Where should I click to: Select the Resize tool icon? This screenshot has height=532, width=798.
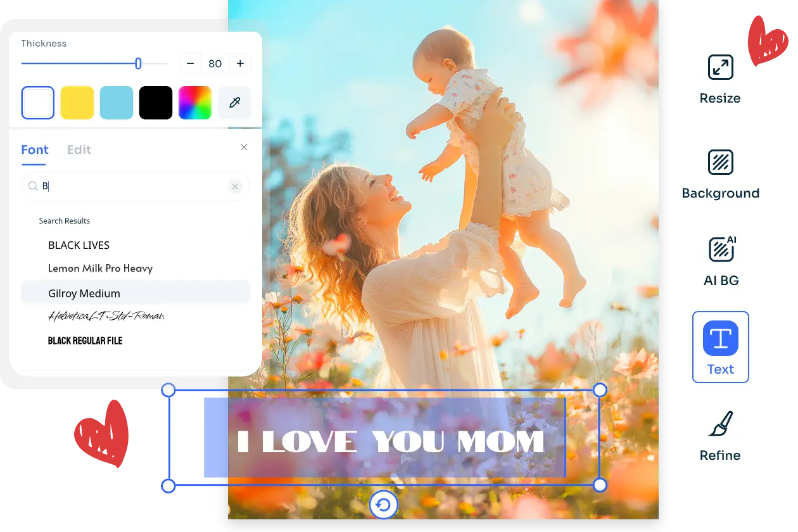pyautogui.click(x=720, y=68)
